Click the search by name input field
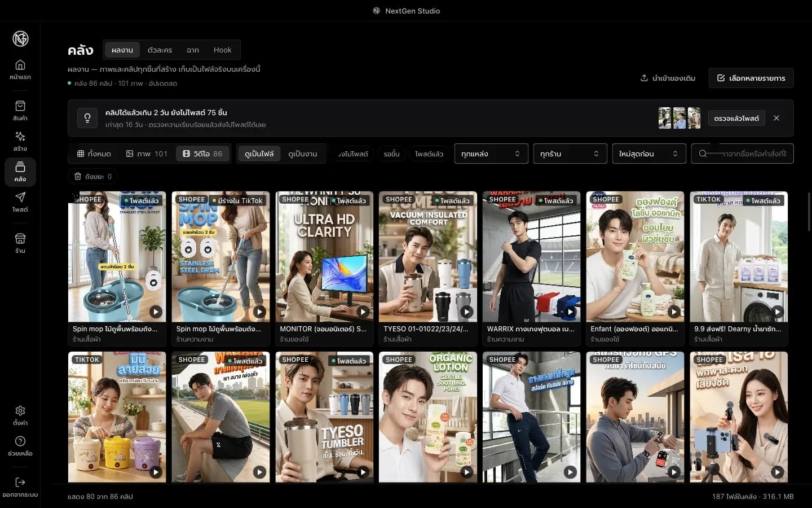This screenshot has height=508, width=812. pos(743,154)
